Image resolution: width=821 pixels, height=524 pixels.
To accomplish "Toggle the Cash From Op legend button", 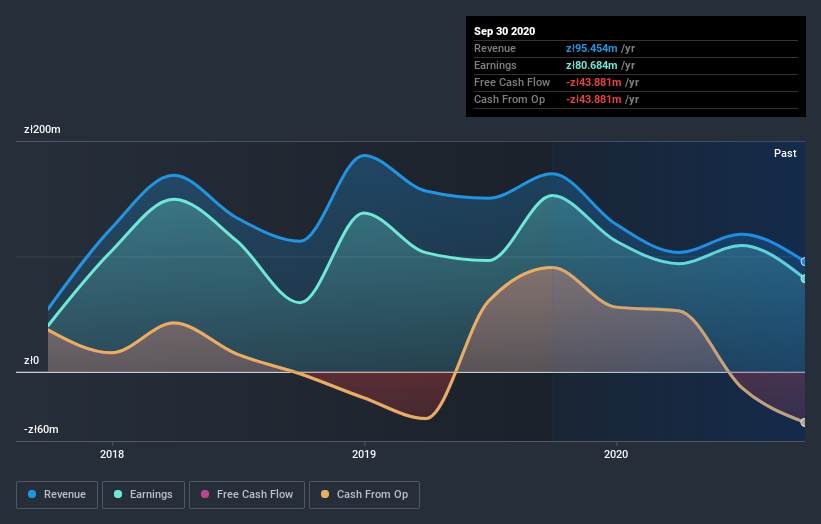I will click(364, 495).
